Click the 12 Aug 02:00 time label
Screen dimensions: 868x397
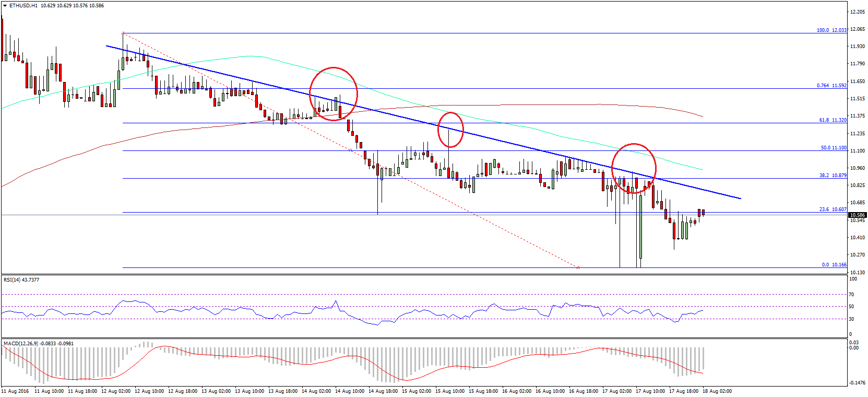116,391
